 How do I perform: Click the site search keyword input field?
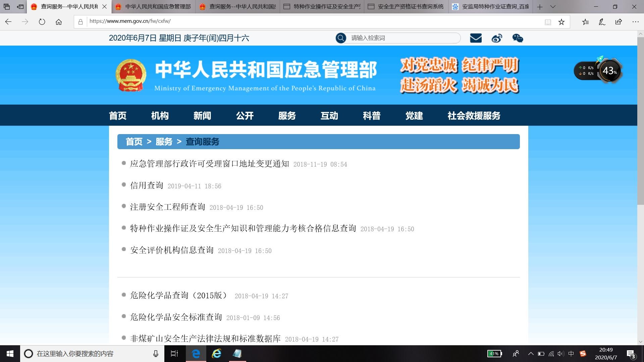point(402,38)
